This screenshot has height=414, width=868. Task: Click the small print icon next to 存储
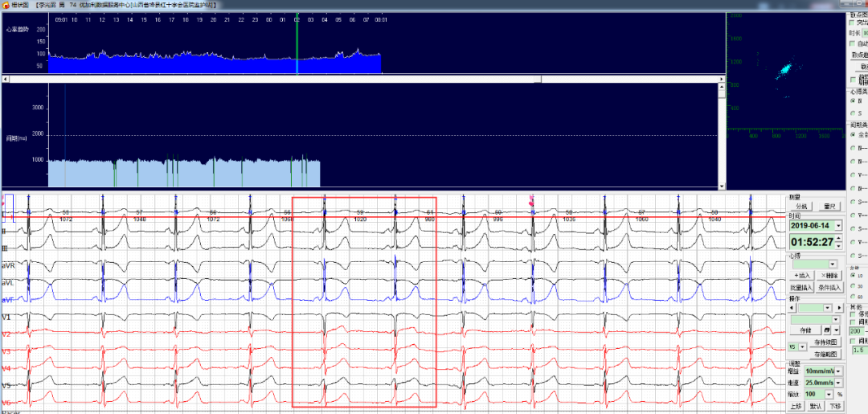[825, 330]
